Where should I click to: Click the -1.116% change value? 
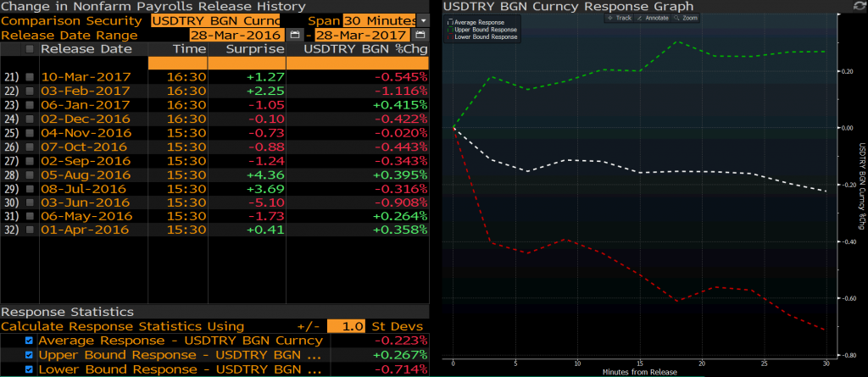coord(401,91)
